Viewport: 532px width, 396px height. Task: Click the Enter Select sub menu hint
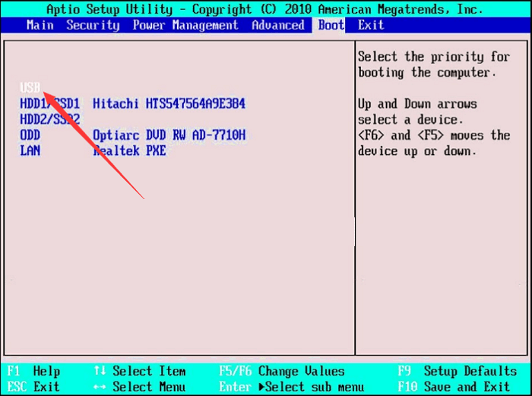coord(291,387)
